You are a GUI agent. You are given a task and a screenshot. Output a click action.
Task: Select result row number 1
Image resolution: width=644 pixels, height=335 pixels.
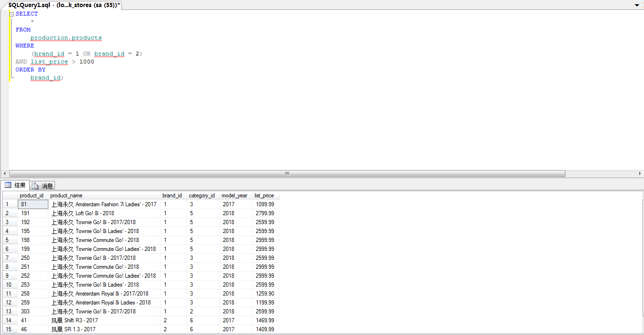point(10,204)
